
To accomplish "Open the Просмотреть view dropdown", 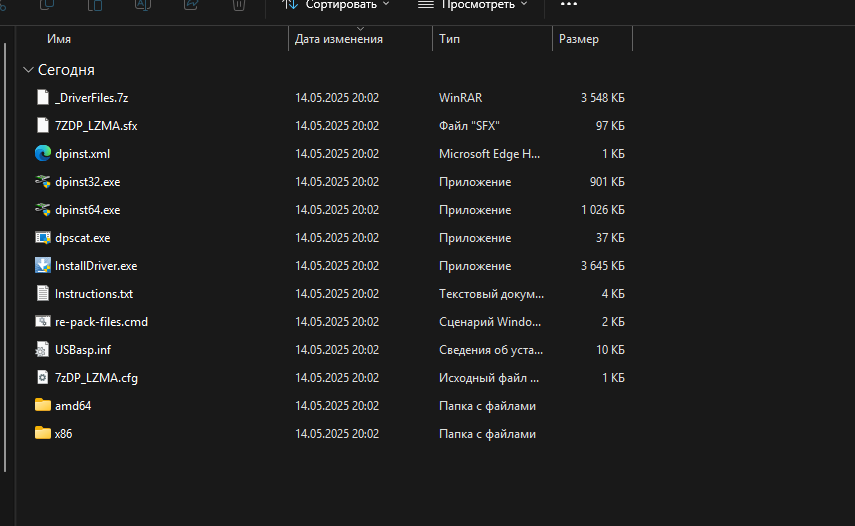I will (472, 5).
